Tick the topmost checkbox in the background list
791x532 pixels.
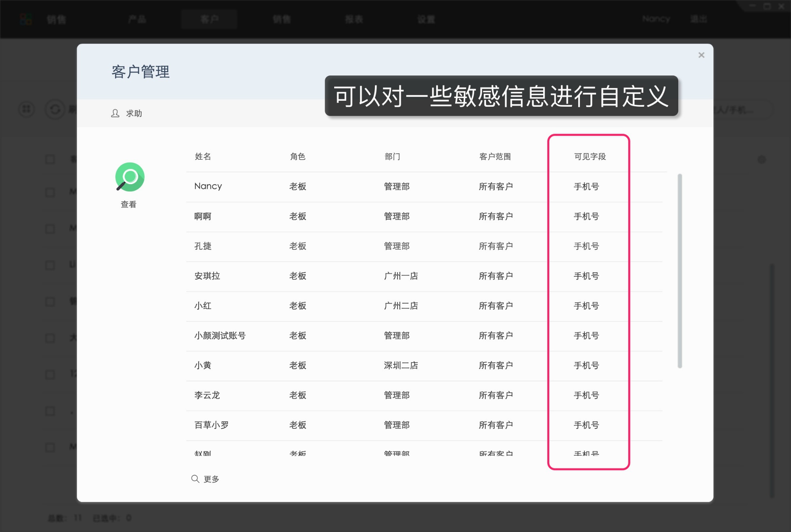click(50, 159)
